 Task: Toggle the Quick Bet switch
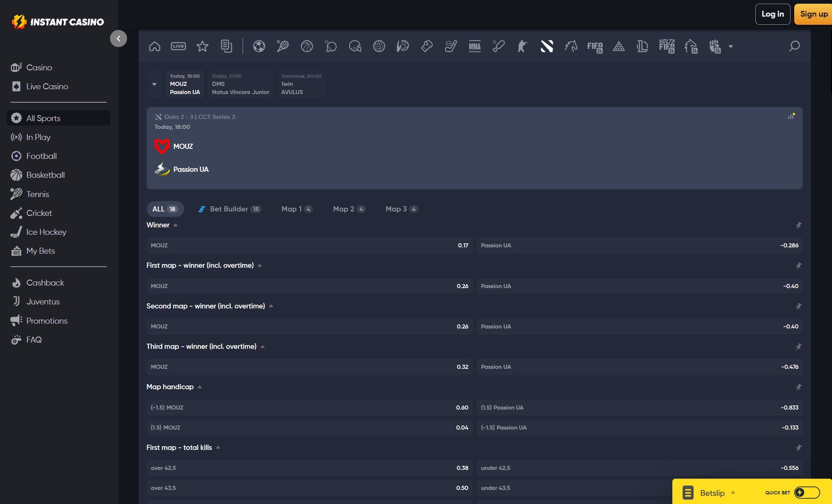pyautogui.click(x=807, y=492)
